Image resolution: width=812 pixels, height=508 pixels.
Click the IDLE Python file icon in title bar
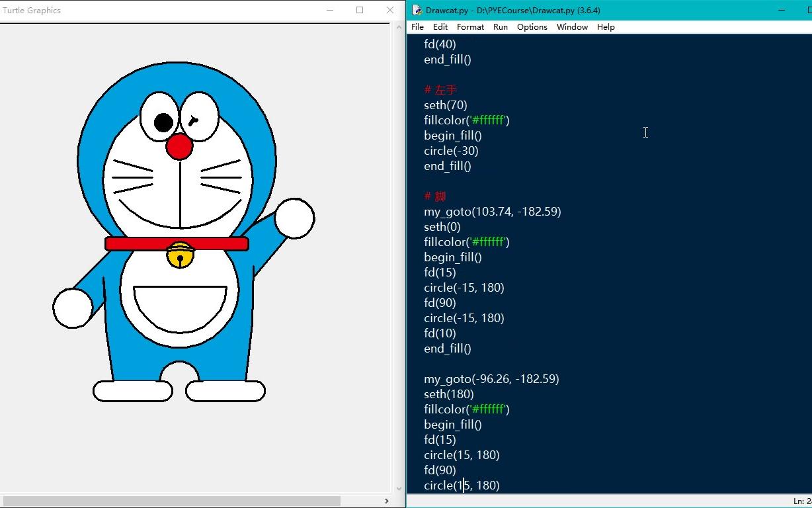click(x=417, y=10)
